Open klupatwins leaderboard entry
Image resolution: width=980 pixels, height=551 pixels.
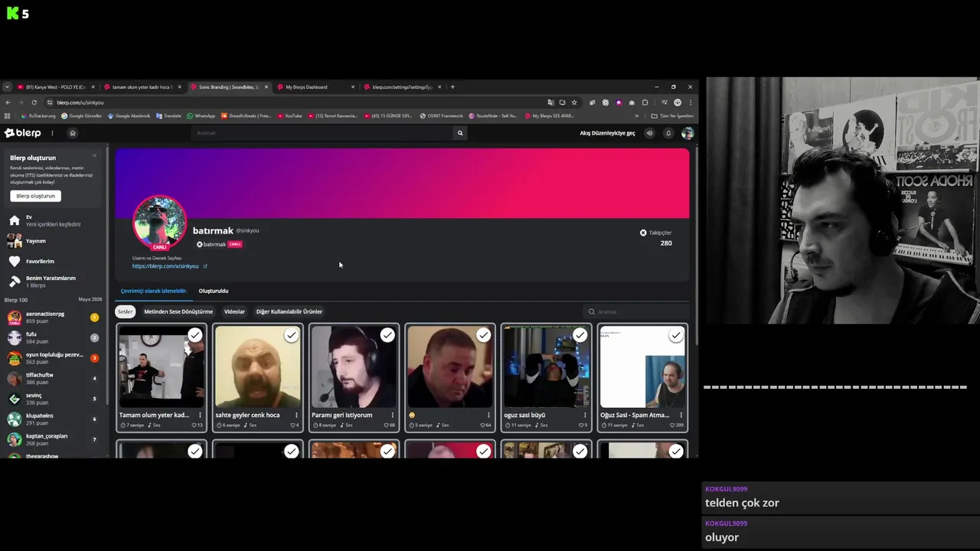coord(54,419)
